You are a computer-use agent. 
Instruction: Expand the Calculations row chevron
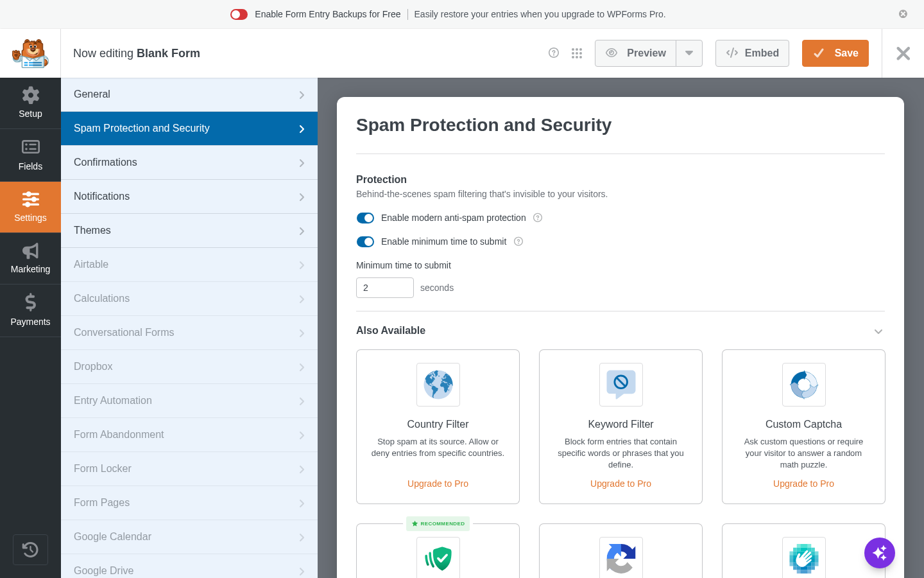point(302,299)
